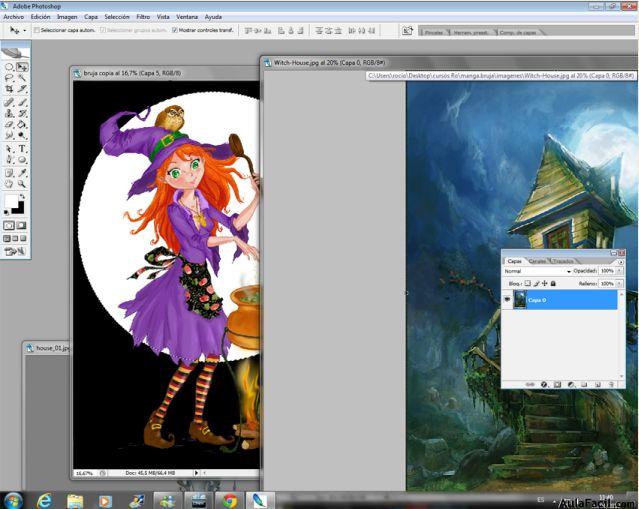Select the Hand tool
This screenshot has width=639, height=509.
tap(9, 184)
